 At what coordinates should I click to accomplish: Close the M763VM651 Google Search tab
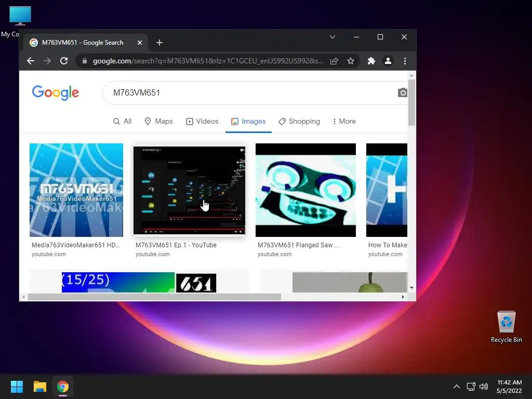[139, 43]
